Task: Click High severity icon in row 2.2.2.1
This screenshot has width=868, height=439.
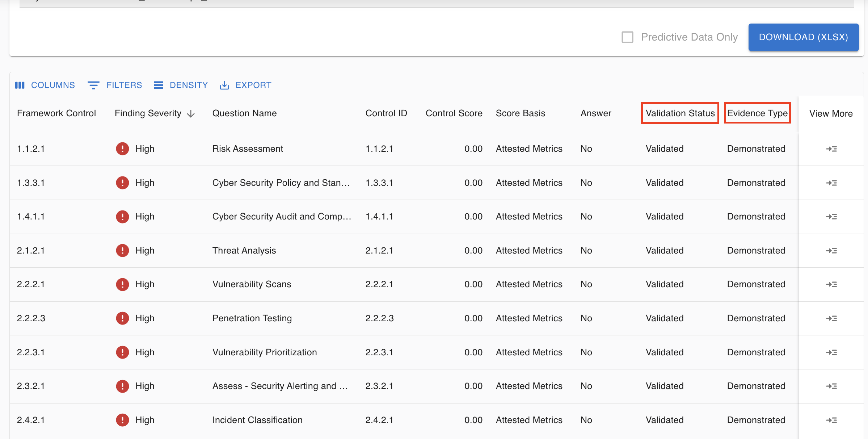Action: pos(122,284)
